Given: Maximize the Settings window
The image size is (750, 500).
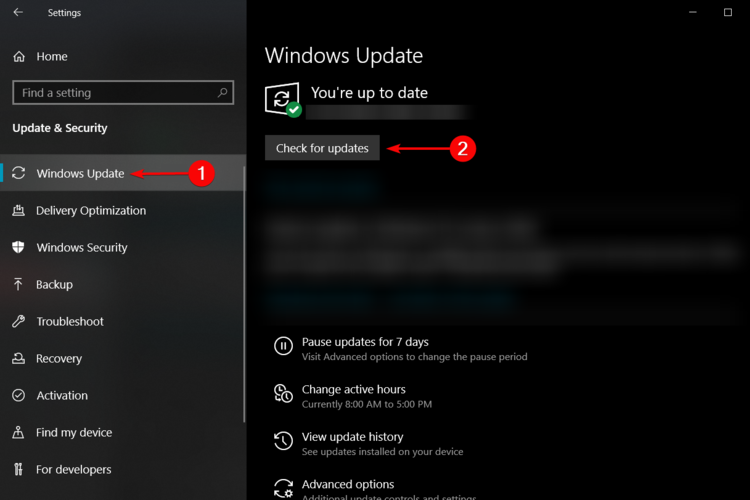Looking at the screenshot, I should tap(728, 12).
